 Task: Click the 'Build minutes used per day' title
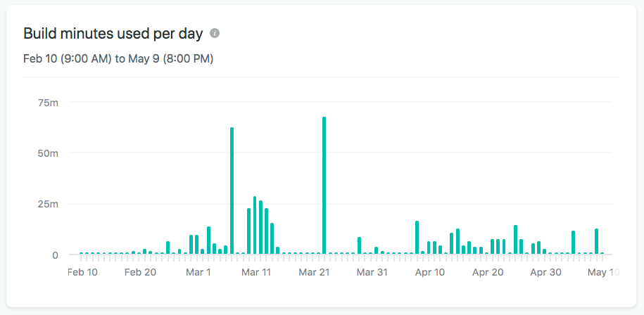click(113, 33)
